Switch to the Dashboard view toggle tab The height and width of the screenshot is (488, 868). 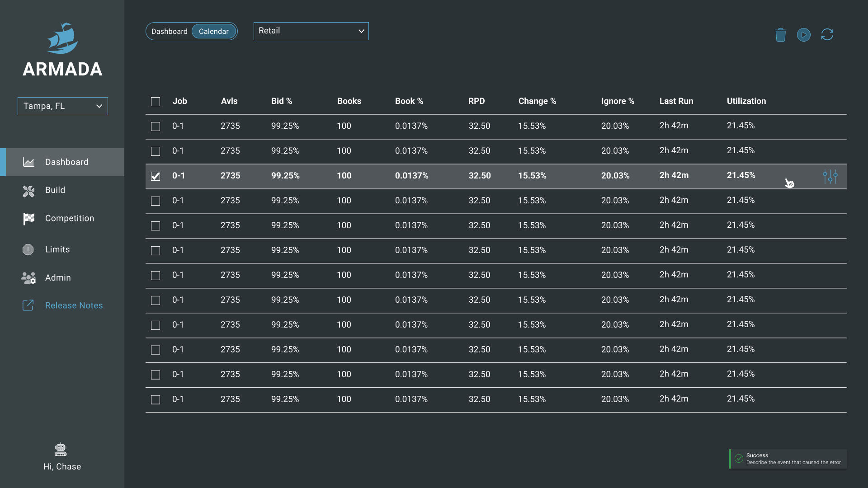pos(170,32)
